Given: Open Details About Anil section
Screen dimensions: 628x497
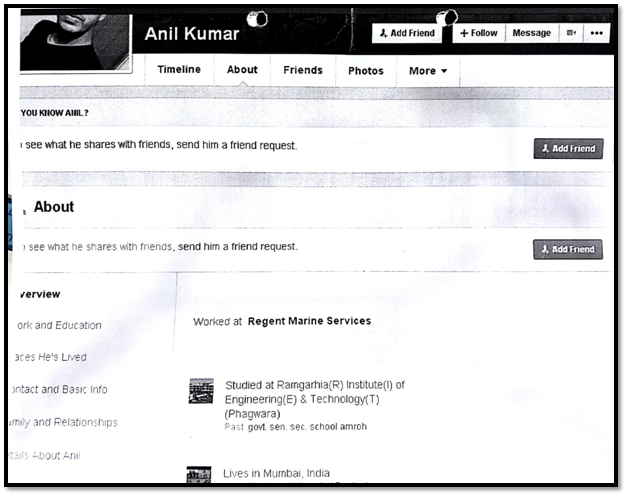Looking at the screenshot, I should [x=44, y=455].
